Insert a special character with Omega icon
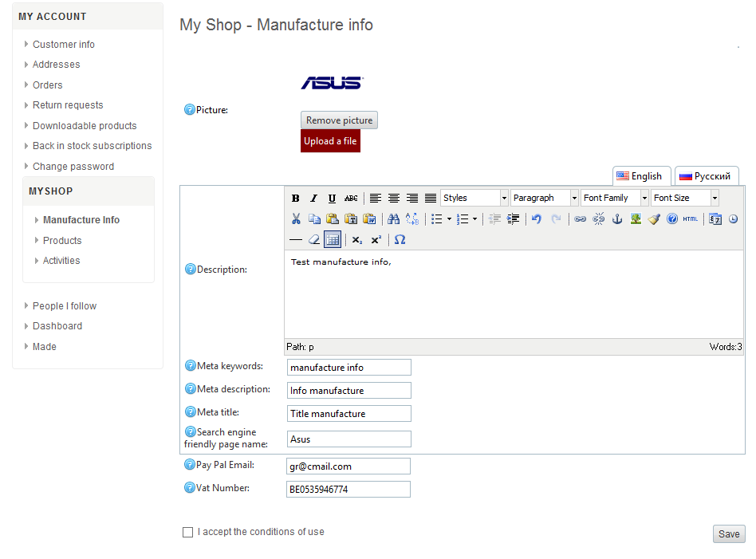 tap(400, 240)
